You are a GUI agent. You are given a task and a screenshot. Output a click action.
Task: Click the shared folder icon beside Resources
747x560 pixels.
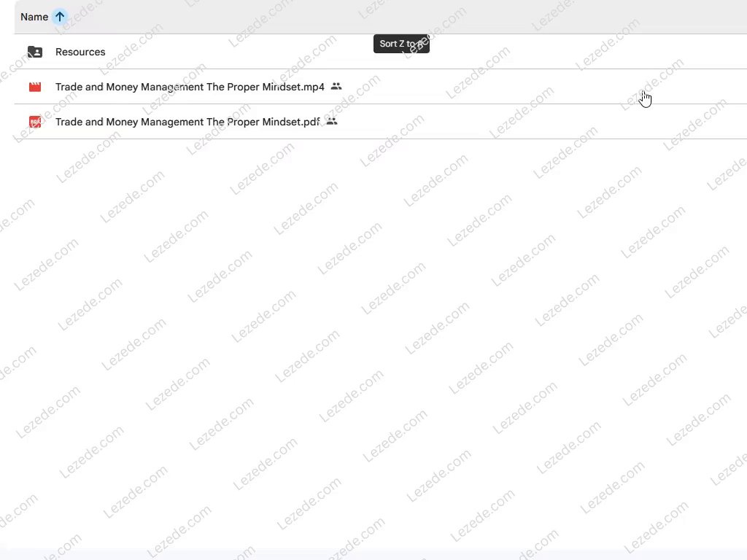tap(35, 52)
